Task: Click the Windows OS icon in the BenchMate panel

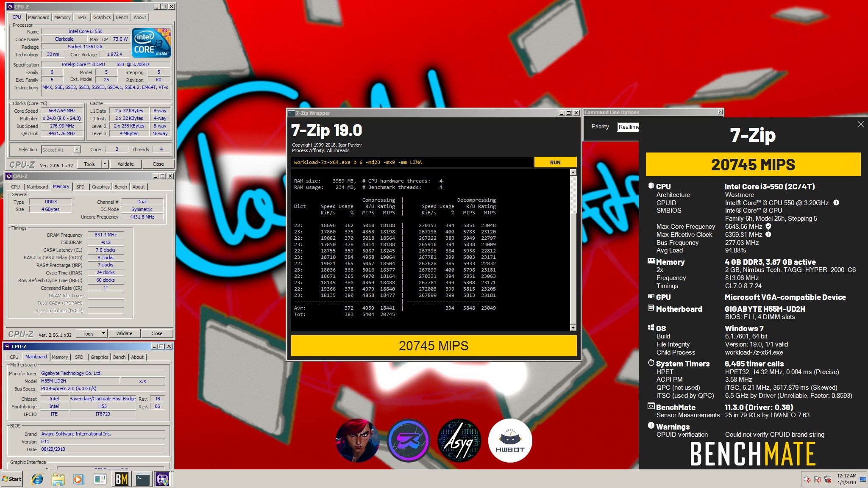Action: point(651,327)
